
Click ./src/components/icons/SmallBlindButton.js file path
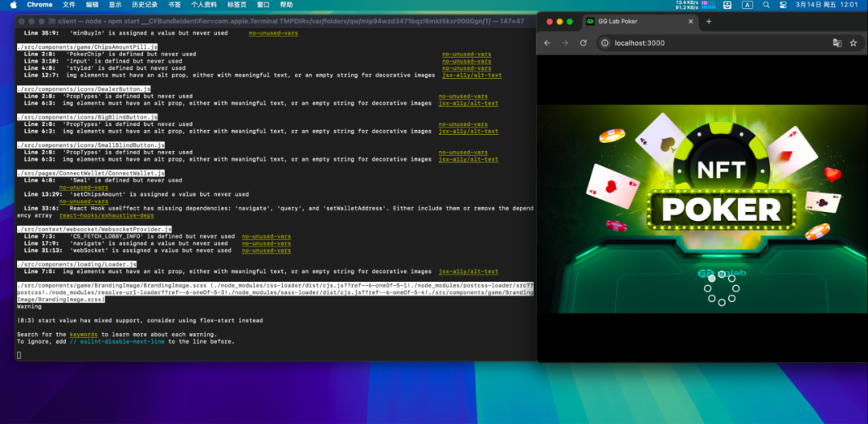(91, 145)
